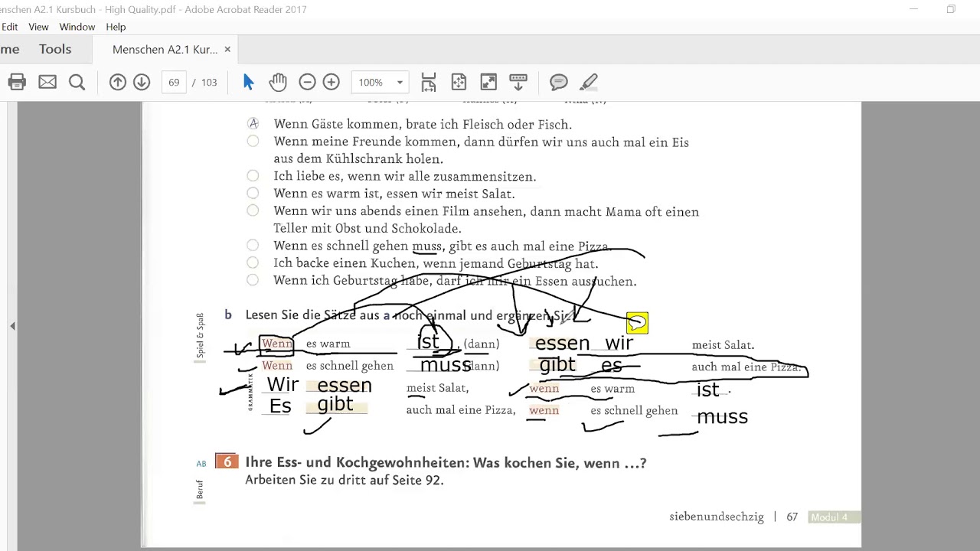Open the Help menu

[x=116, y=27]
